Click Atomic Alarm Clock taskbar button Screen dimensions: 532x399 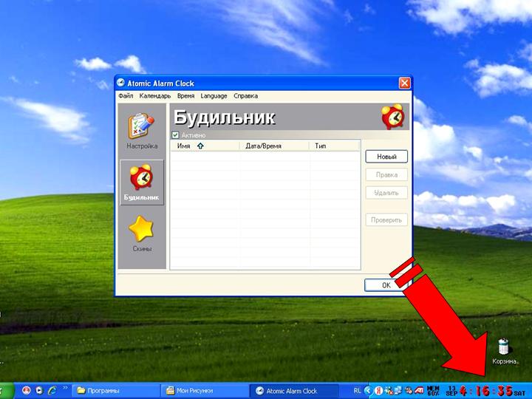click(294, 391)
